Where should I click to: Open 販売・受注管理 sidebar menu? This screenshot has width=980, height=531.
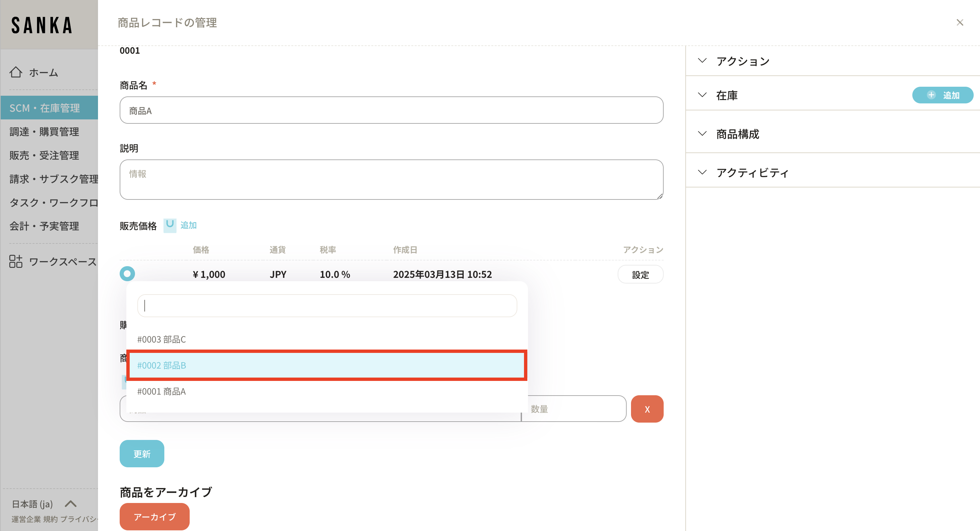[44, 155]
